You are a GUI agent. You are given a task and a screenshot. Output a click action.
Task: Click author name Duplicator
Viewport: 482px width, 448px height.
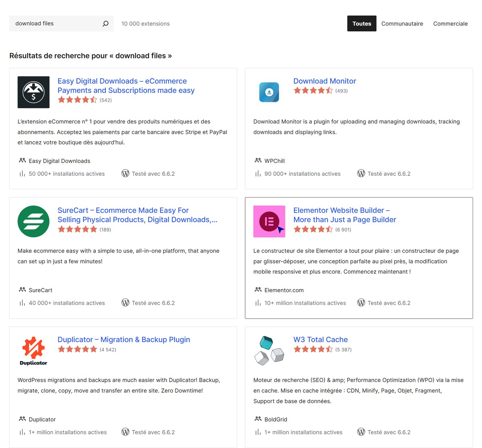(x=42, y=419)
